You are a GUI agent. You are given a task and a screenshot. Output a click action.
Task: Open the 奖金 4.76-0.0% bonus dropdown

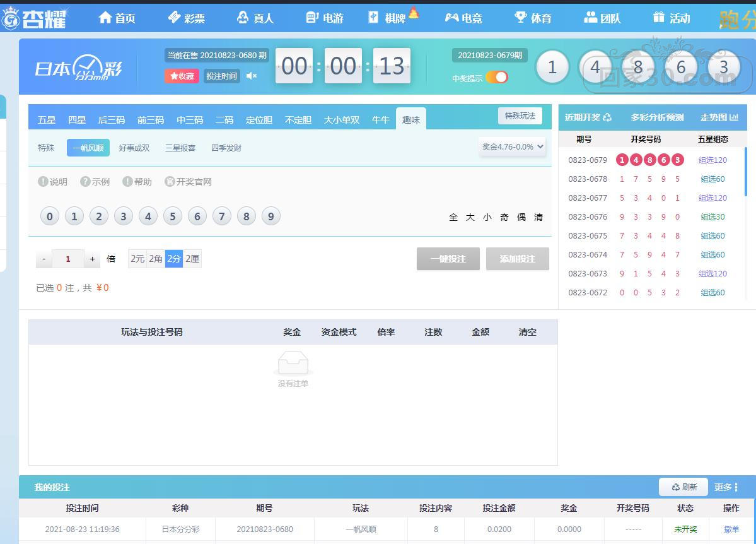[x=513, y=147]
